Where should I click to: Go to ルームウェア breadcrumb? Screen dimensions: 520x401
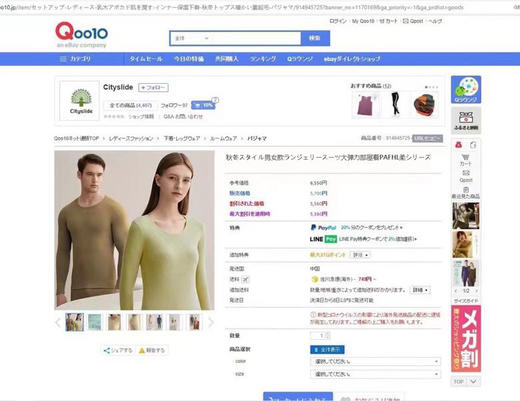click(x=223, y=138)
